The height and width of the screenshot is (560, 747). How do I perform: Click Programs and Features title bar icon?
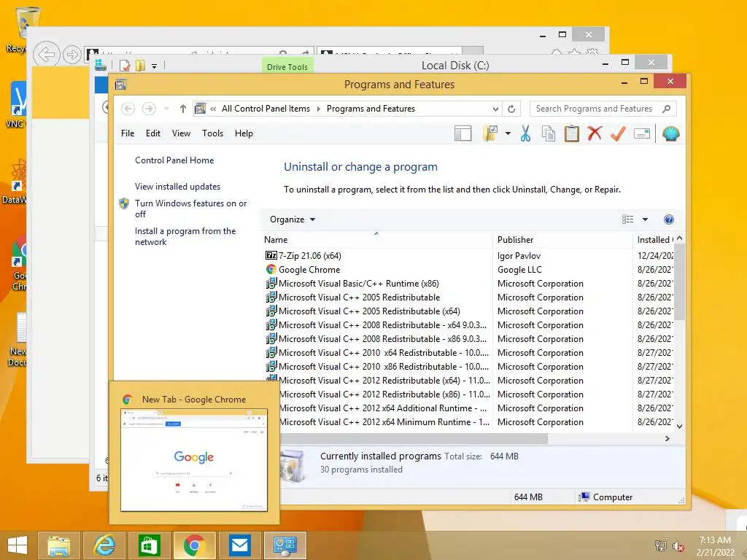(121, 85)
